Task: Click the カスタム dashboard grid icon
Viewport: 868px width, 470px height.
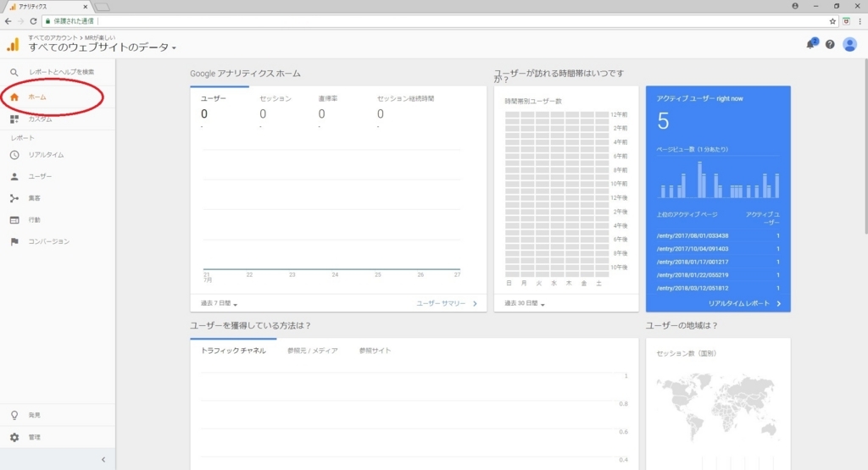Action: pyautogui.click(x=14, y=119)
